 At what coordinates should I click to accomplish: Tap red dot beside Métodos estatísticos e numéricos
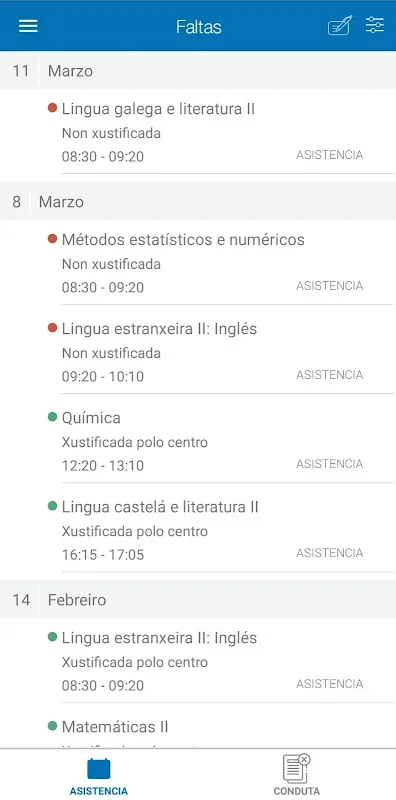tap(52, 238)
